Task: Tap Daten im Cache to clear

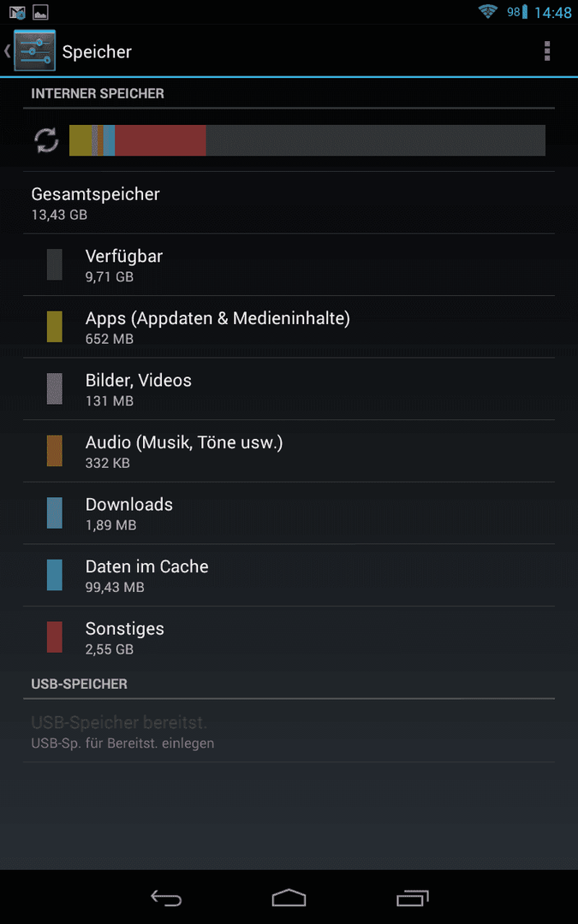Action: (289, 576)
